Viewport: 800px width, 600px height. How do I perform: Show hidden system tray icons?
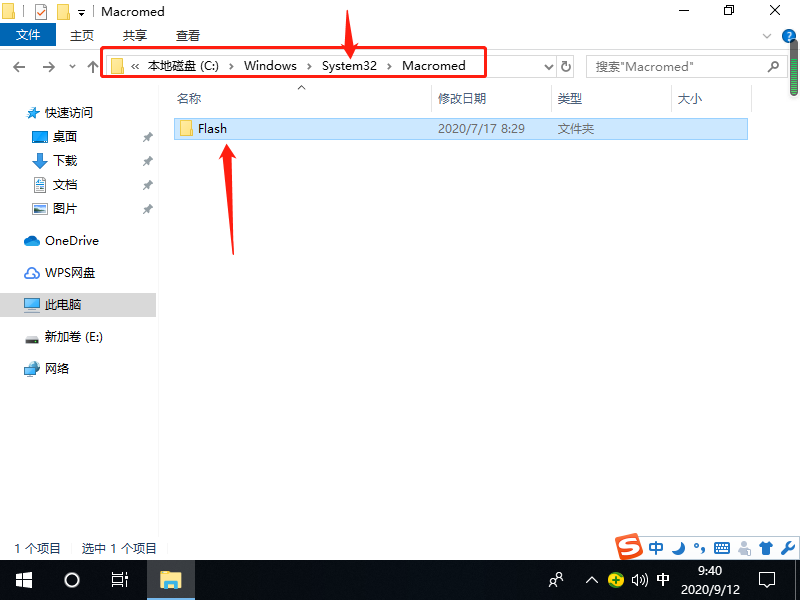tap(592, 580)
